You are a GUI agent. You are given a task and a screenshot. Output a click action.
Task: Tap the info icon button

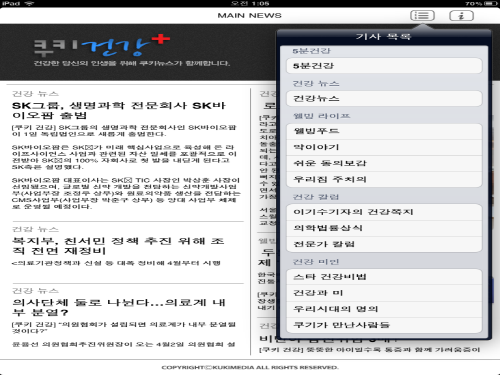click(x=461, y=16)
